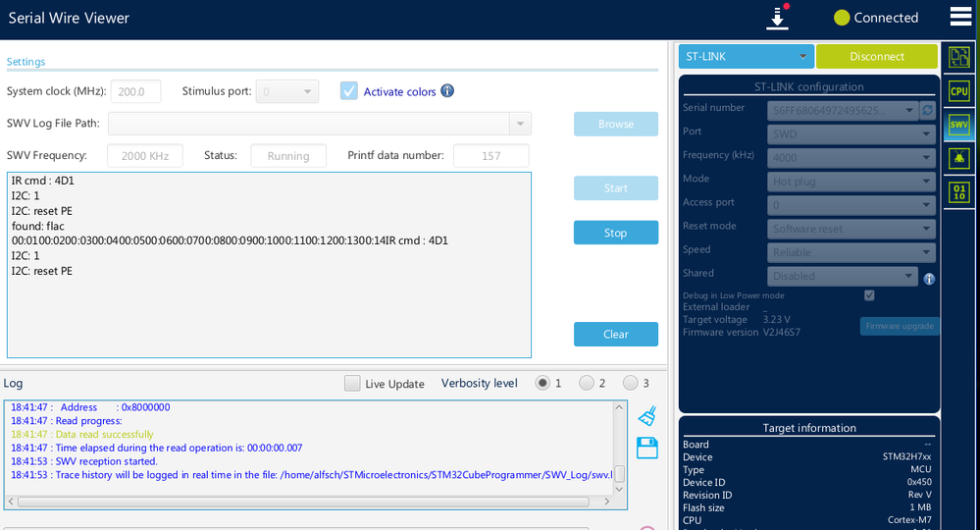Open the Shared Disabled dropdown

[843, 276]
